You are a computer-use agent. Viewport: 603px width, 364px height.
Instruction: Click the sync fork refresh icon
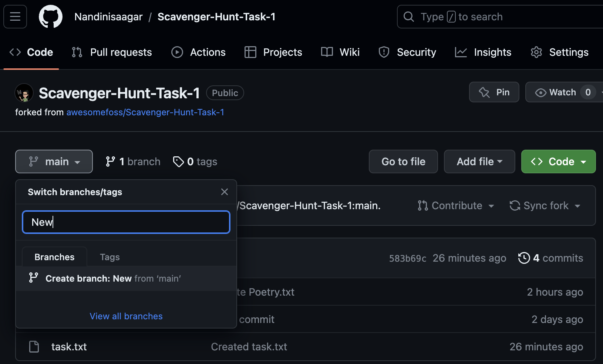click(514, 205)
